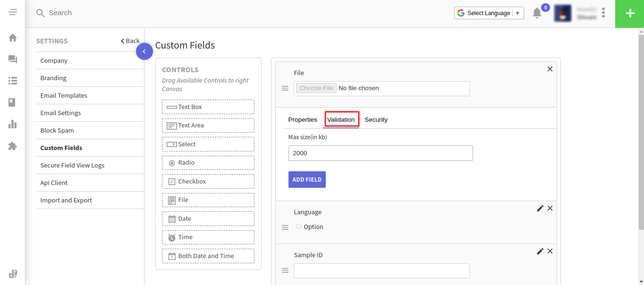Collapse the settings sidebar with the blue chevron
Screen dimensions: 644x285
pos(144,51)
